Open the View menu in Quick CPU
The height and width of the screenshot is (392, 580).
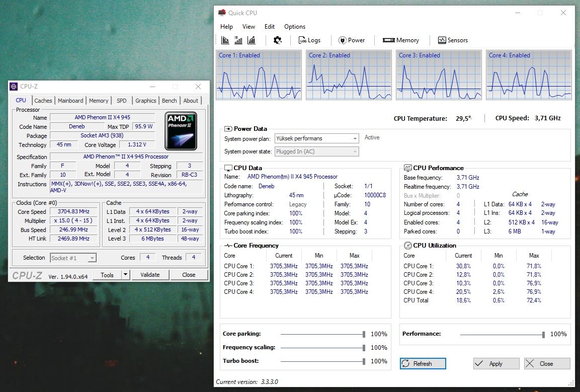pyautogui.click(x=248, y=27)
